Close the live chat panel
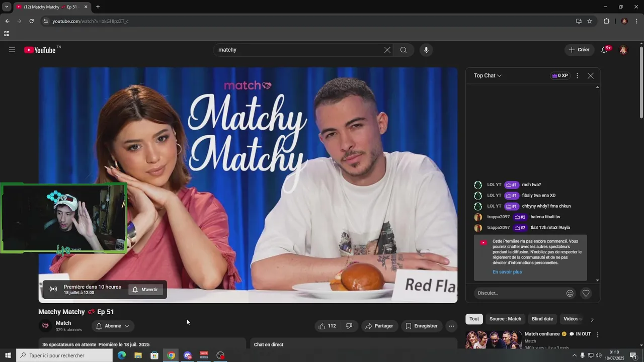The height and width of the screenshot is (362, 644). coord(591,76)
